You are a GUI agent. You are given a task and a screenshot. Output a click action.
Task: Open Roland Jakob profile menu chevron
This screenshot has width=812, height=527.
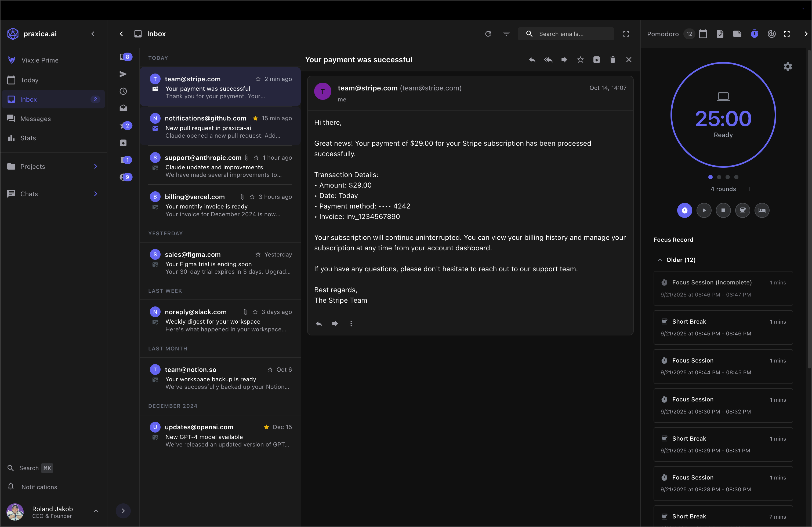96,511
